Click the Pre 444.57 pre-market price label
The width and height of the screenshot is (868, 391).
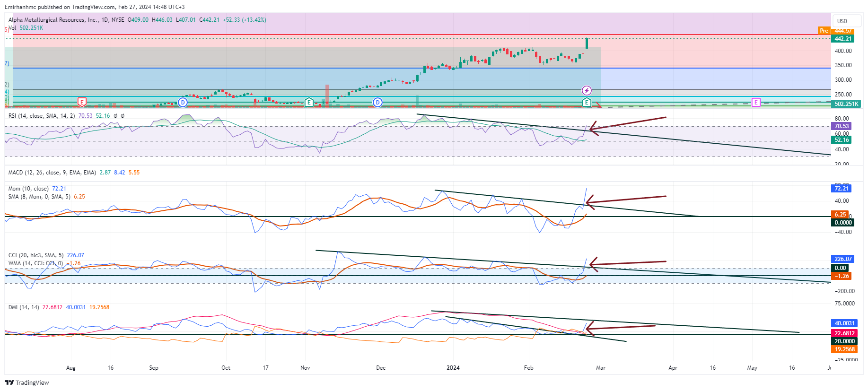[836, 31]
